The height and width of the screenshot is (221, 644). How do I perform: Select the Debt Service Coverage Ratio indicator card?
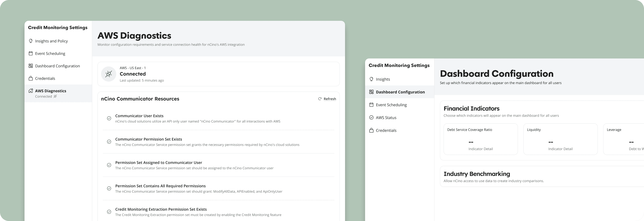tap(481, 139)
